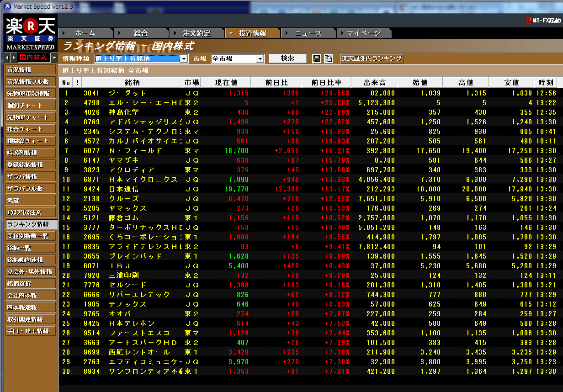The width and height of the screenshot is (563, 392).
Task: Click the 市場 column header
Action: [191, 83]
